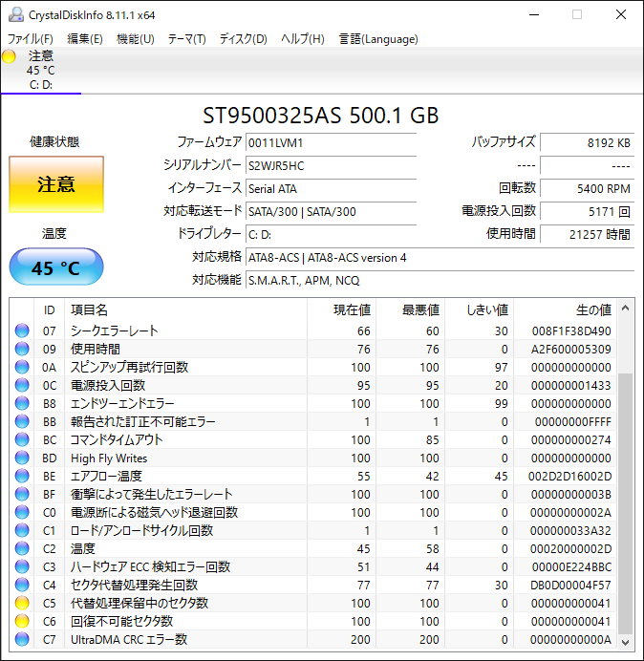
Task: Click status icon for BF row
Action: pyautogui.click(x=22, y=494)
